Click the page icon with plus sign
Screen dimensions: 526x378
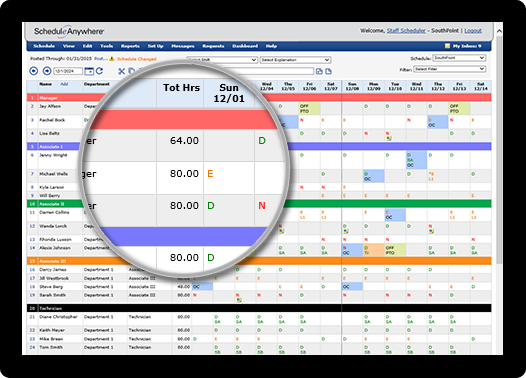[x=319, y=71]
